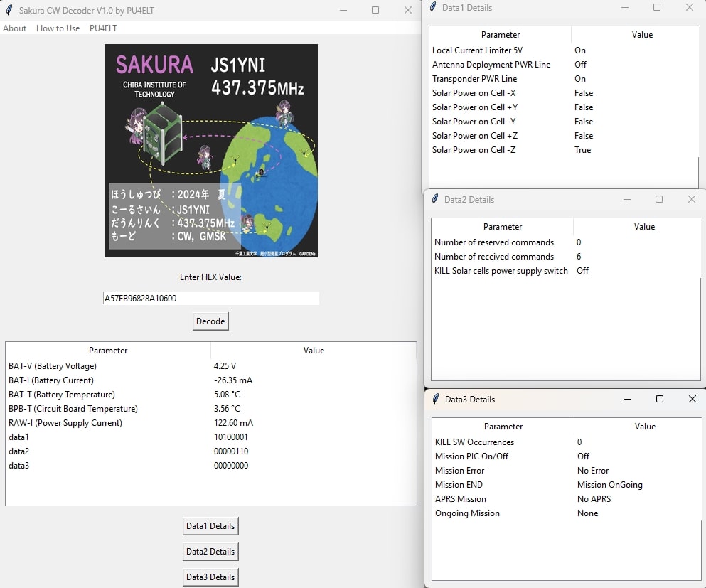
Task: Select Antenna Deployment PWR Line row
Action: click(565, 65)
